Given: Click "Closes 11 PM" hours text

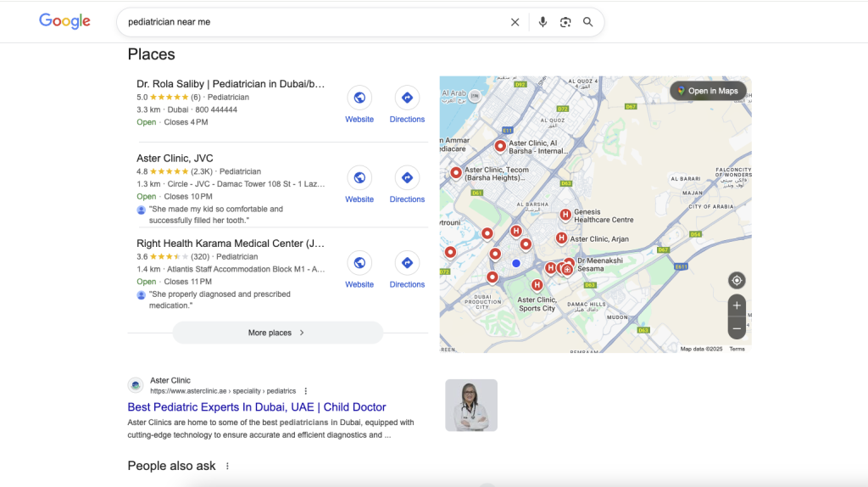Looking at the screenshot, I should 187,282.
